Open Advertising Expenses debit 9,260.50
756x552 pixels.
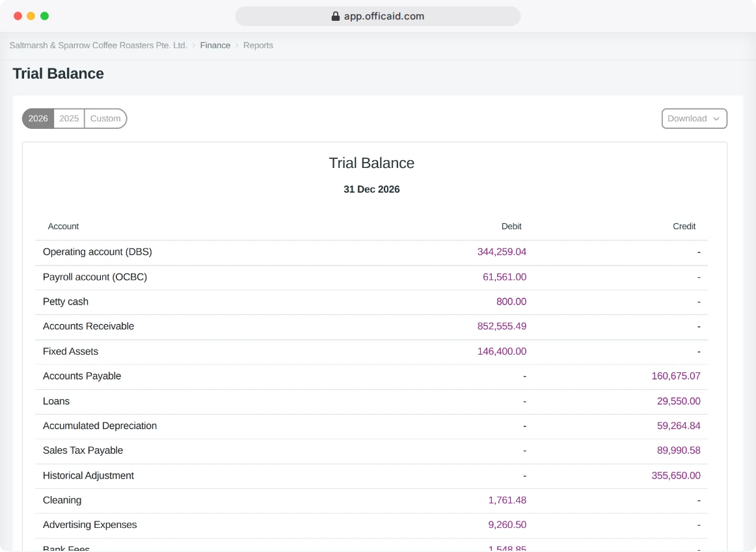507,525
